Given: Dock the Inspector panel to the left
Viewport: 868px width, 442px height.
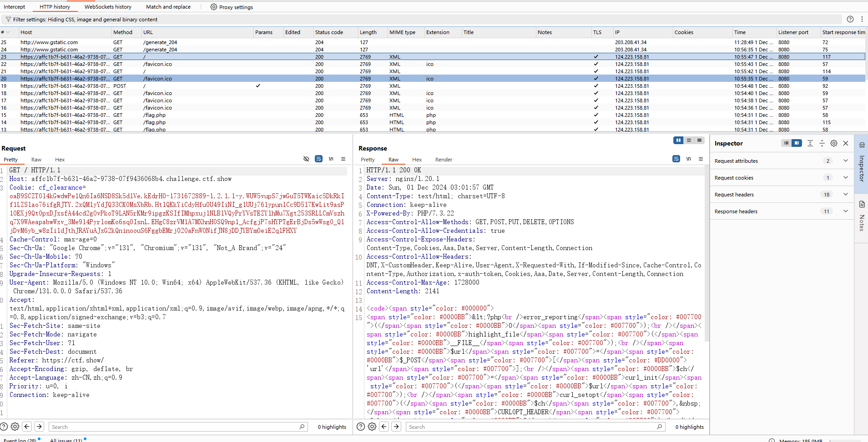Looking at the screenshot, I should (786, 143).
